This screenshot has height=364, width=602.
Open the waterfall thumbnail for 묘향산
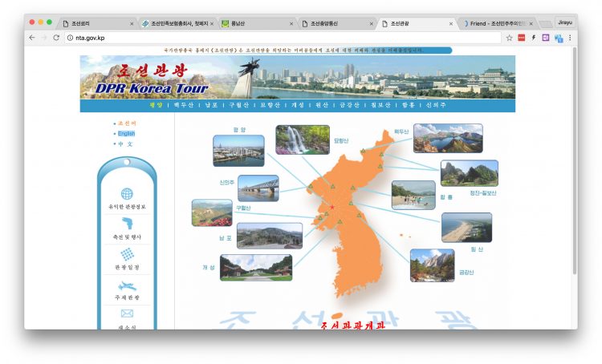coord(303,140)
